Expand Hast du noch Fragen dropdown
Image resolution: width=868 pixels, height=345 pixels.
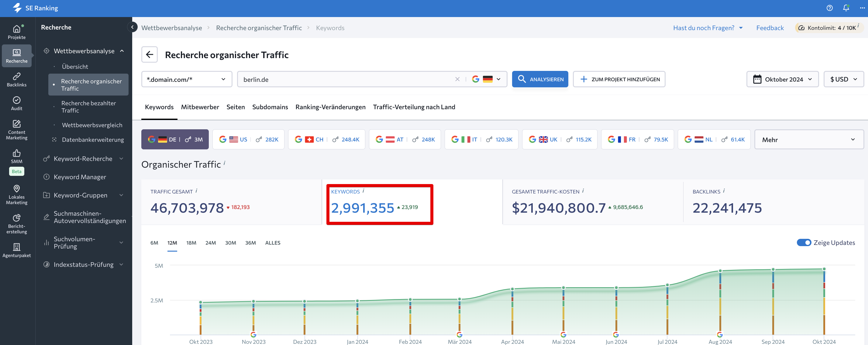coord(708,28)
